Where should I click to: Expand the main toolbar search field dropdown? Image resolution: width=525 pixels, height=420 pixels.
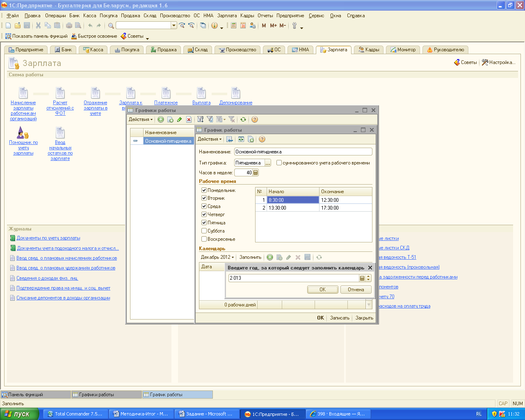click(x=174, y=25)
